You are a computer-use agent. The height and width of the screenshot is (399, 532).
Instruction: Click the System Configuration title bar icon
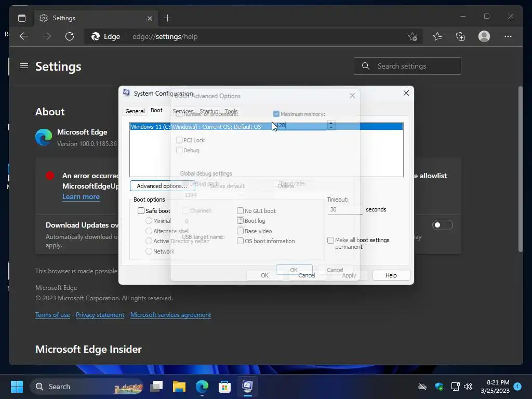coord(127,93)
